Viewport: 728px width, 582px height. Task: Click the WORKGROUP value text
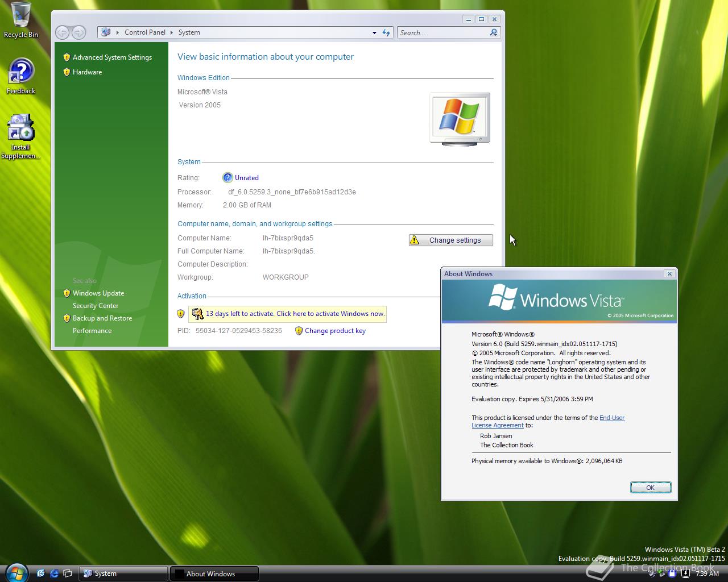pyautogui.click(x=286, y=277)
